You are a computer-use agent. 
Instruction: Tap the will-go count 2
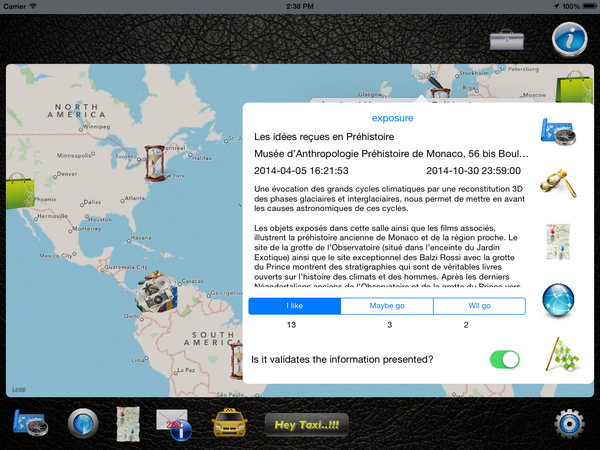point(466,325)
